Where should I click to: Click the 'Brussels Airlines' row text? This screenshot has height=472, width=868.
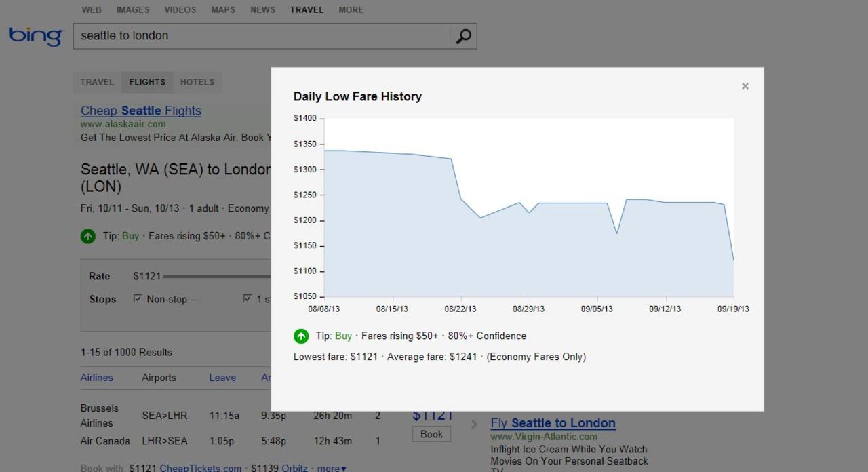tap(100, 416)
